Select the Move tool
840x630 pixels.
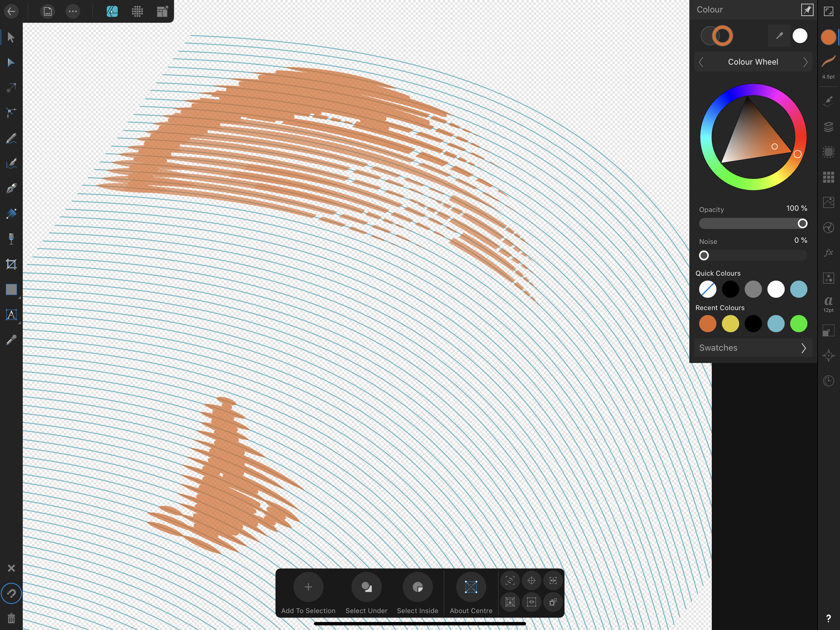pyautogui.click(x=11, y=37)
